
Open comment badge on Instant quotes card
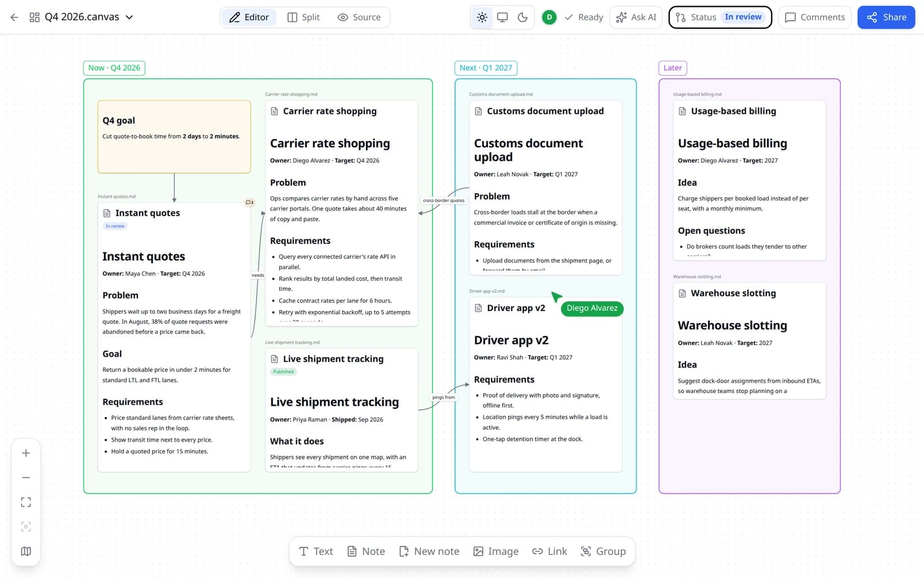(x=250, y=202)
